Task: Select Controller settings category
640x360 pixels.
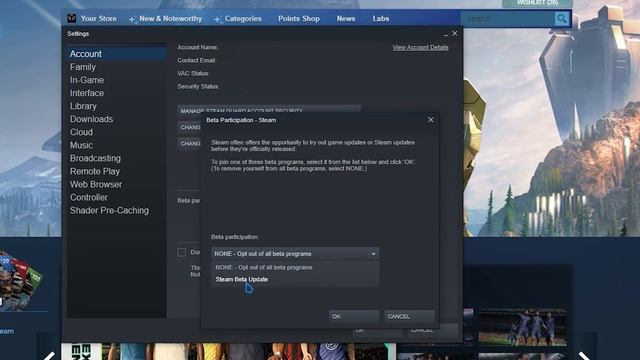Action: point(117,198)
